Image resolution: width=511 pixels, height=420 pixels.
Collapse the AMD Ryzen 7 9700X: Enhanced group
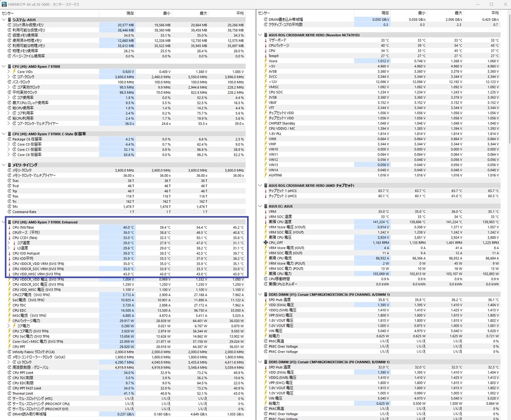[x=4, y=222]
